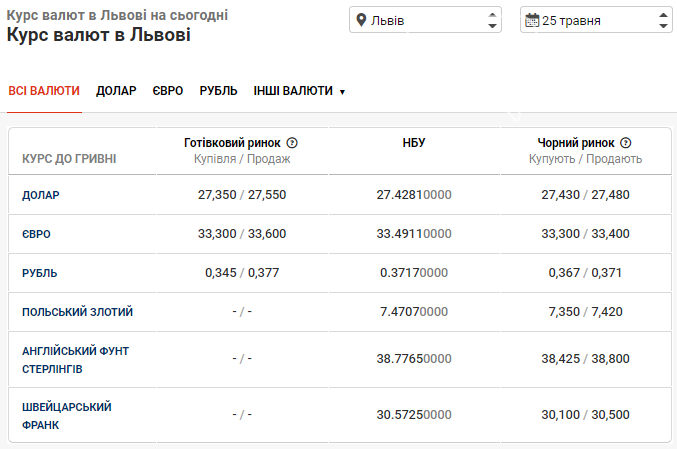Click euro cash rate 33,300 / 33,600

pyautogui.click(x=242, y=234)
